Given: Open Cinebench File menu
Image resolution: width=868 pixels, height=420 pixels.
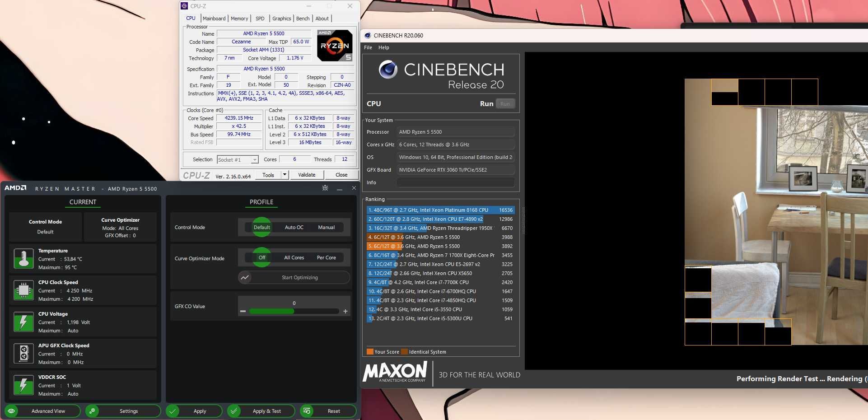Looking at the screenshot, I should pyautogui.click(x=368, y=47).
